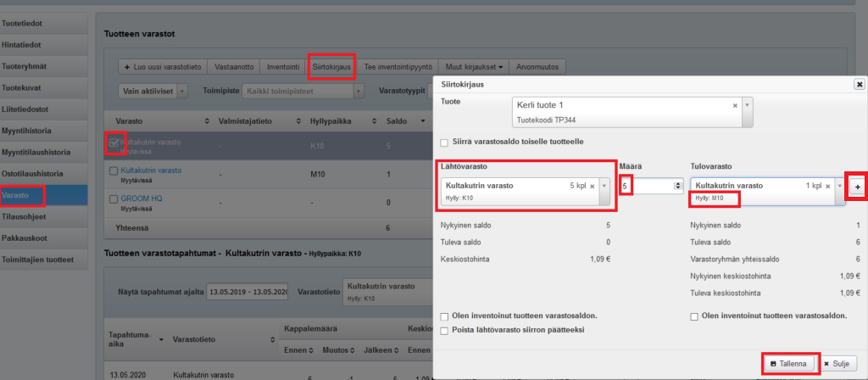
Task: Clear the Kerli tuote 1 product selection
Action: (735, 105)
